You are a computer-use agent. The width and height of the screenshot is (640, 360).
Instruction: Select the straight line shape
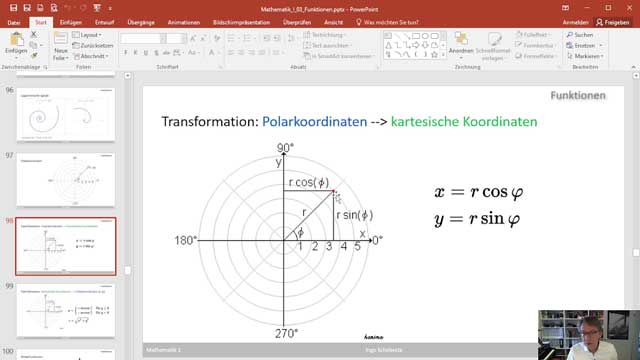point(397,36)
